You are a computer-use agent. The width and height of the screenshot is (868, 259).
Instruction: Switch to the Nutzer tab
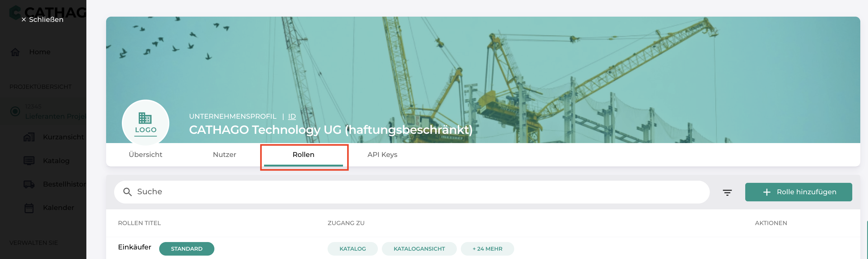click(x=225, y=154)
